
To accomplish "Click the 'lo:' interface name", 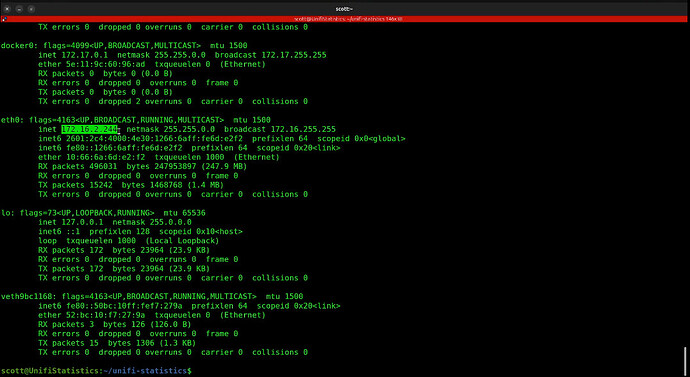I will click(8, 213).
